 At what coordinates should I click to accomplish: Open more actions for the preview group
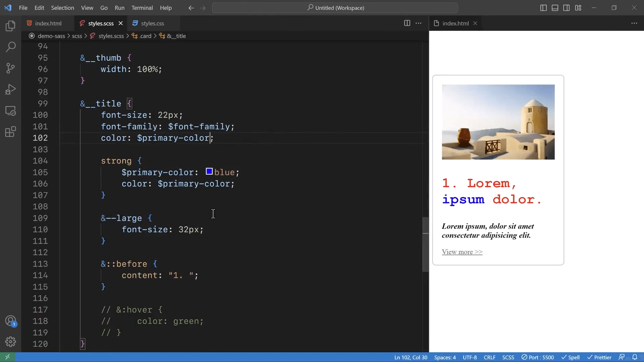pyautogui.click(x=634, y=23)
